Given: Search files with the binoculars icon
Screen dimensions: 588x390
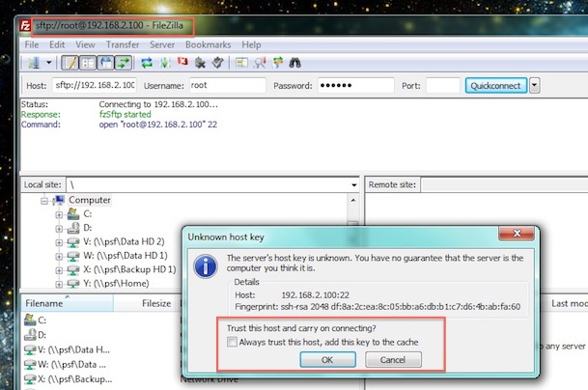Looking at the screenshot, I should point(295,63).
